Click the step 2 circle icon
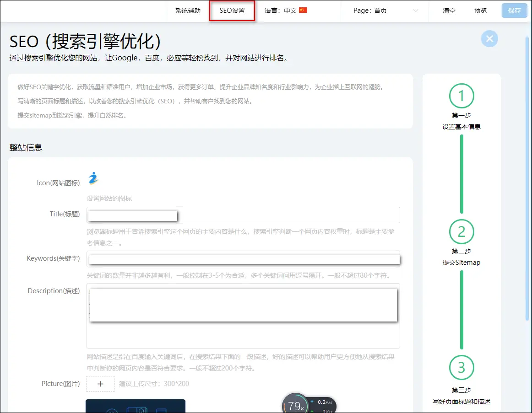The height and width of the screenshot is (413, 532). 461,232
